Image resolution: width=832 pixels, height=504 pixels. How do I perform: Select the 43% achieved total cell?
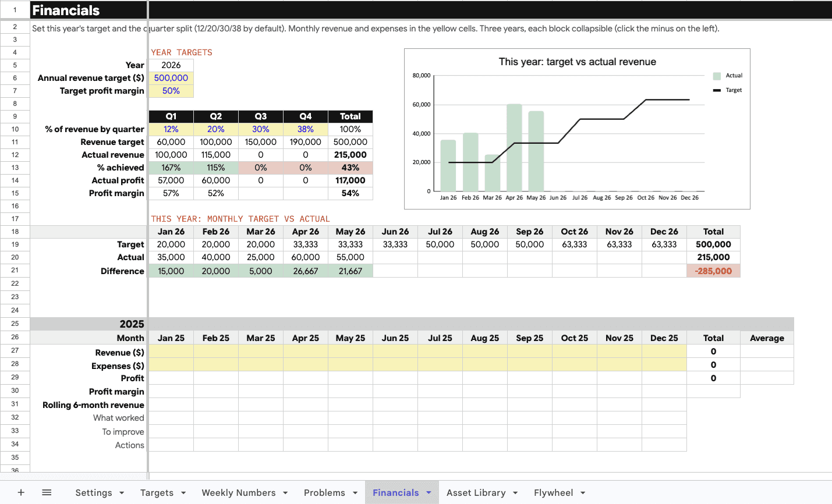(x=350, y=168)
